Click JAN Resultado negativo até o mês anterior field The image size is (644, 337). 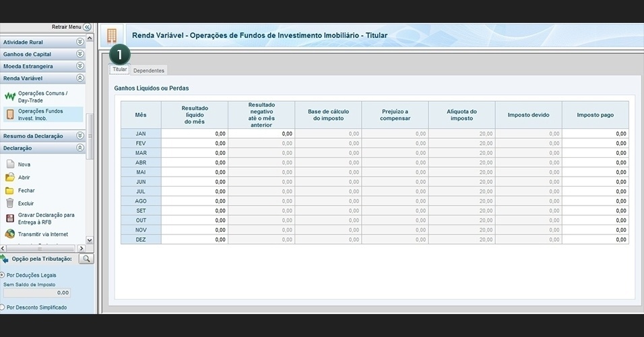pos(261,133)
